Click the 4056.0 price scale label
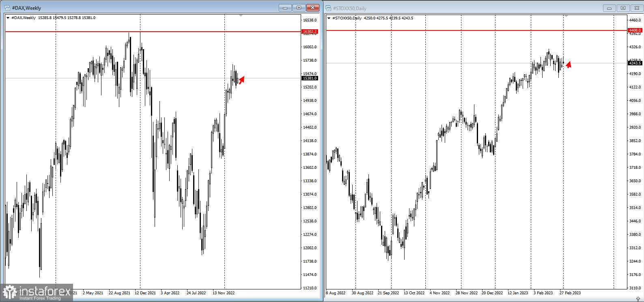 635,101
